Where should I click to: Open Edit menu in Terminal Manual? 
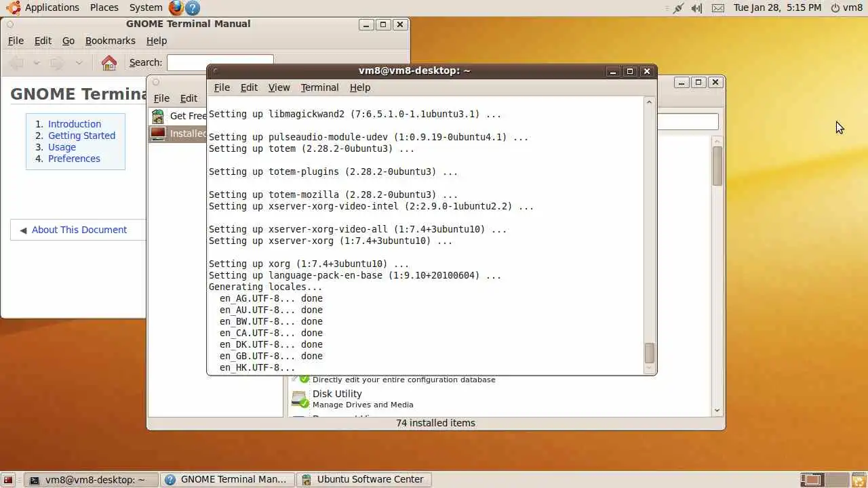tap(43, 41)
